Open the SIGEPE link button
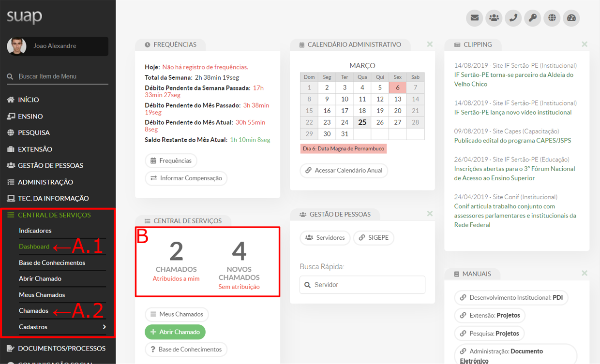 [x=374, y=237]
